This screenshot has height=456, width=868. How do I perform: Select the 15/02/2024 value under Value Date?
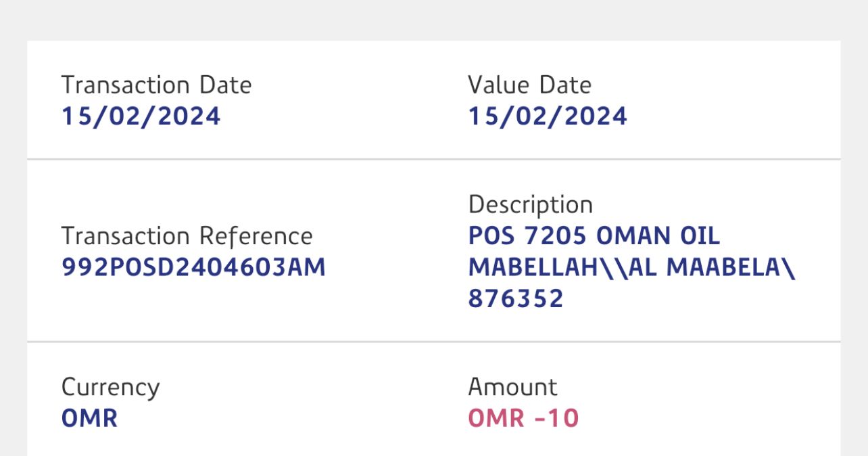(548, 116)
